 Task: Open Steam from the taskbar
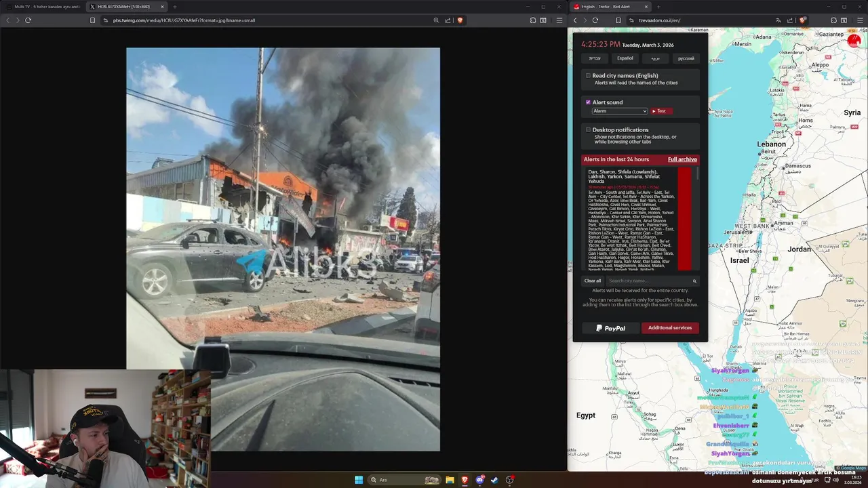pyautogui.click(x=494, y=480)
